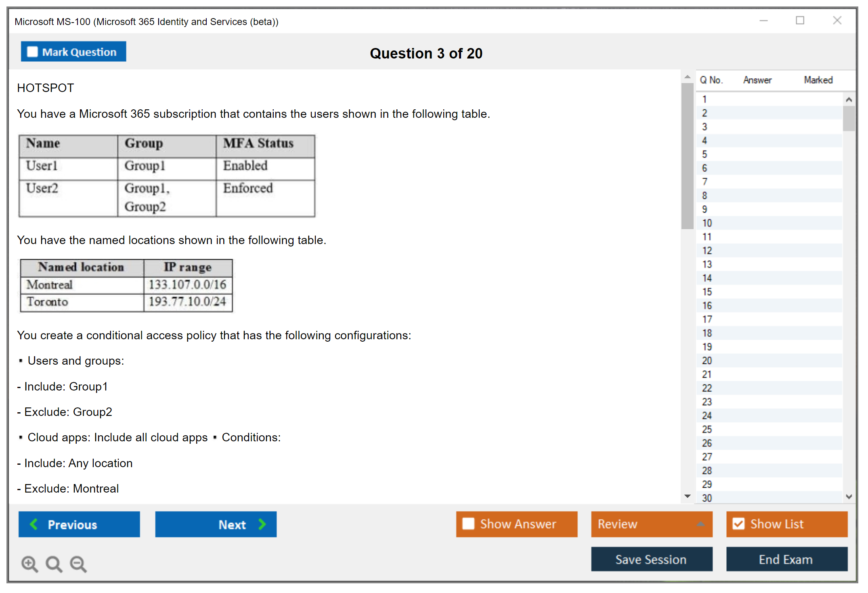
Task: Click the right chevron on the Next button
Action: click(x=262, y=524)
